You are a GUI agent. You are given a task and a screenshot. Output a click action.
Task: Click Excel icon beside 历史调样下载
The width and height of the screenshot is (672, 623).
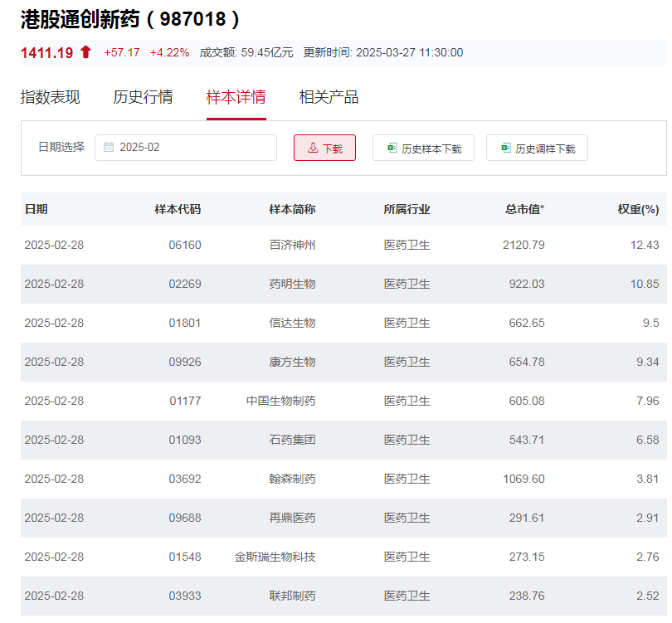(x=506, y=148)
